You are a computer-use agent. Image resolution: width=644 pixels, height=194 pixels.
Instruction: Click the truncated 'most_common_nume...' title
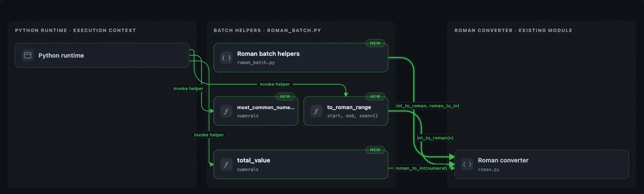[x=266, y=107]
